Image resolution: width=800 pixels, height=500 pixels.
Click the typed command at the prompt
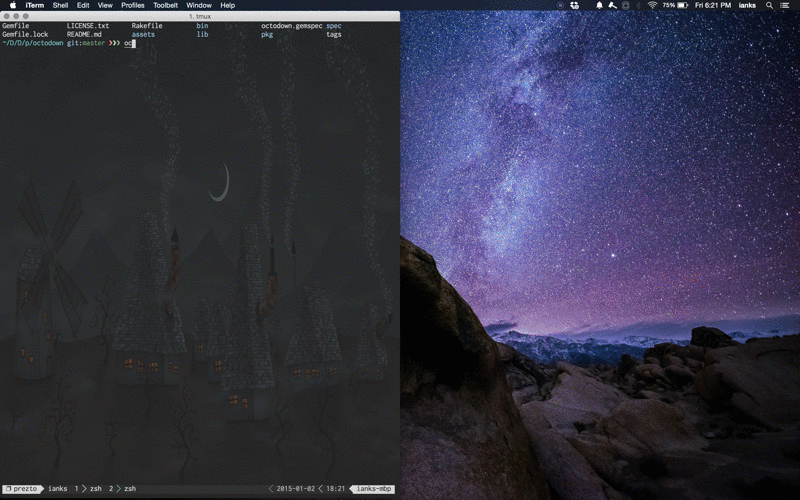coord(128,43)
